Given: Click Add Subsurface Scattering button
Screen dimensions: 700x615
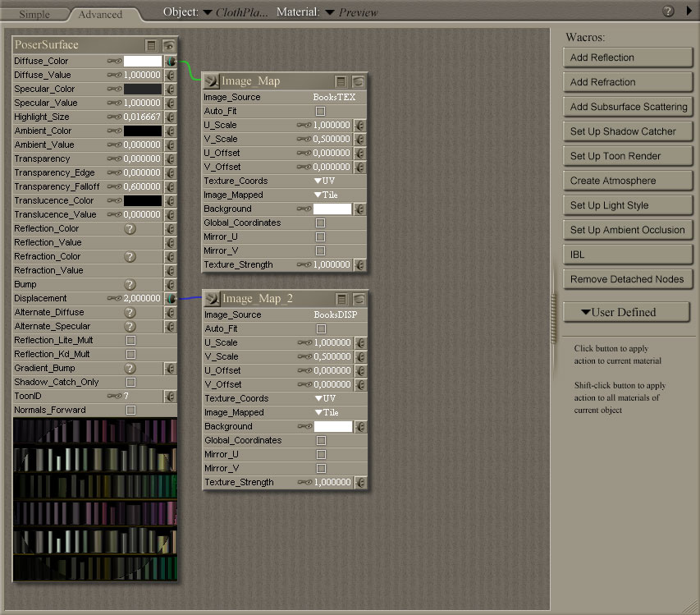Looking at the screenshot, I should point(628,107).
